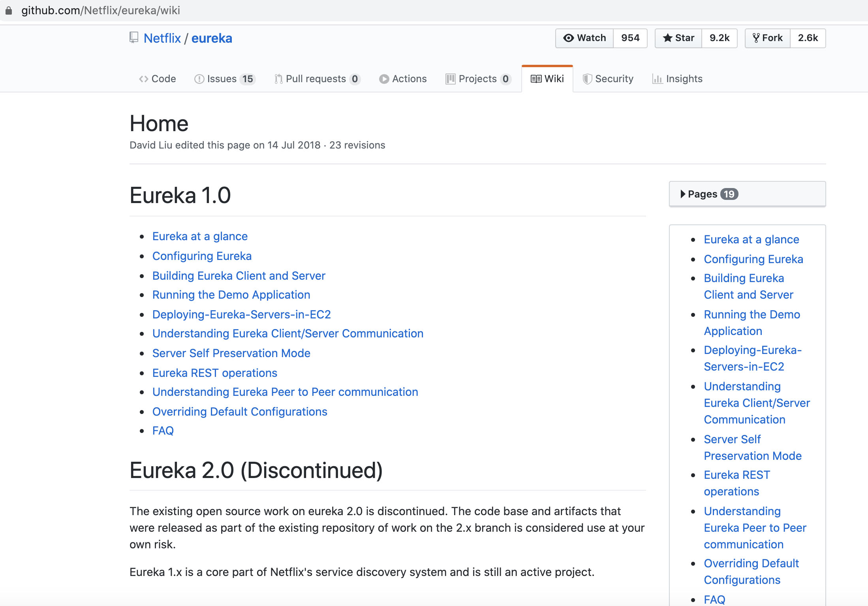
Task: Click the Actions play-circle icon
Action: [x=384, y=79]
